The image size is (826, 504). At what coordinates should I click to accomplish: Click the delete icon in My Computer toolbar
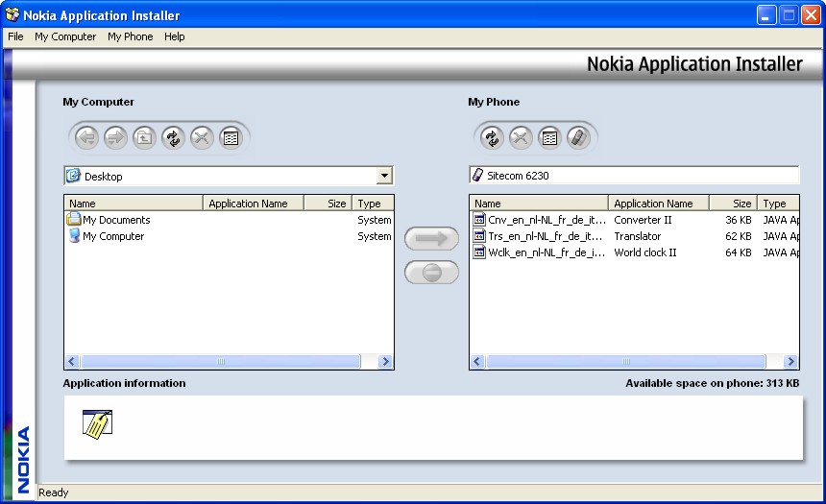click(202, 138)
